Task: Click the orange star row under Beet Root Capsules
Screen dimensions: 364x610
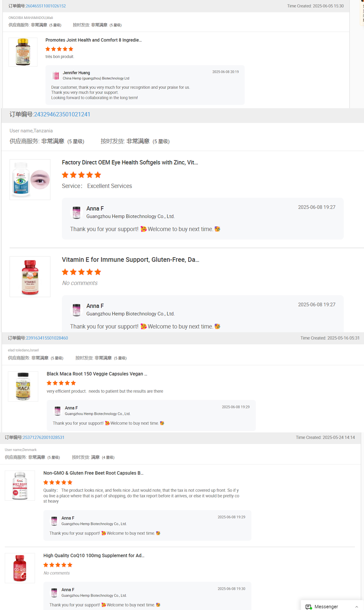Action: [x=58, y=482]
